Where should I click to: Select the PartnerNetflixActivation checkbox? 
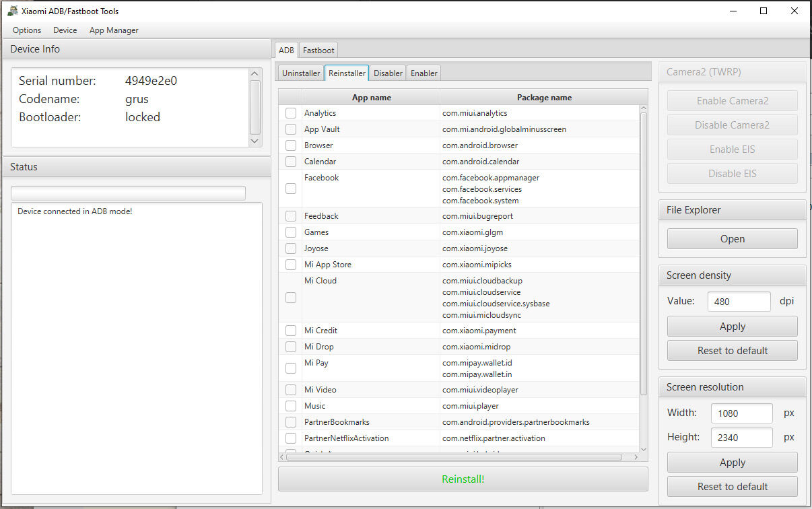tap(291, 438)
